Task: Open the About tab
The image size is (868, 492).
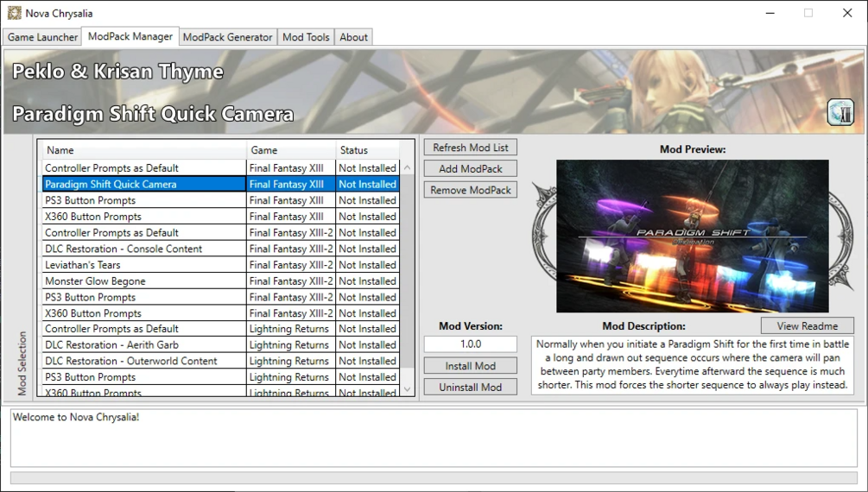Action: [x=353, y=37]
